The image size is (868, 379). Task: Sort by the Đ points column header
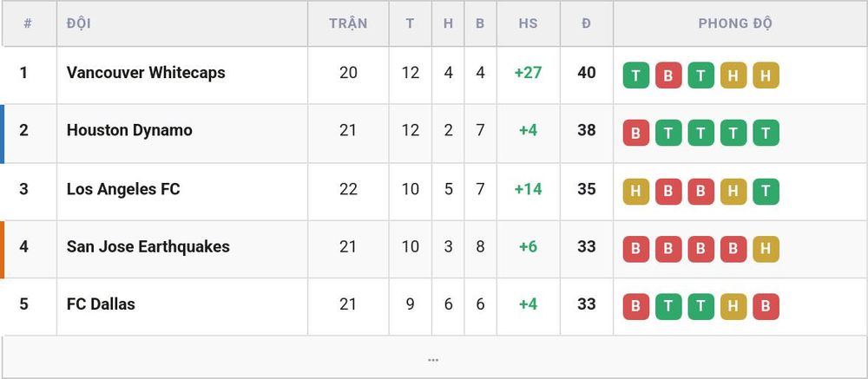(x=586, y=23)
